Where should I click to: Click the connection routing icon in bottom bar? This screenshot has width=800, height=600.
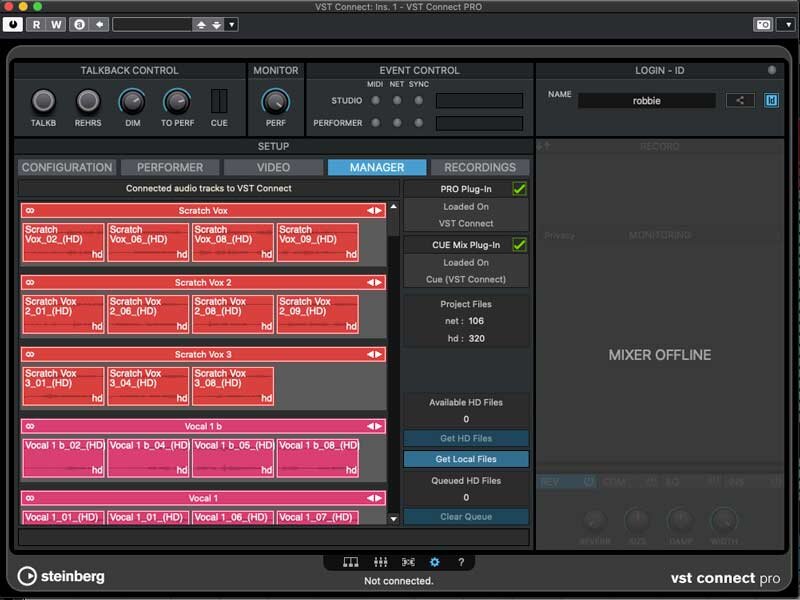(x=408, y=562)
